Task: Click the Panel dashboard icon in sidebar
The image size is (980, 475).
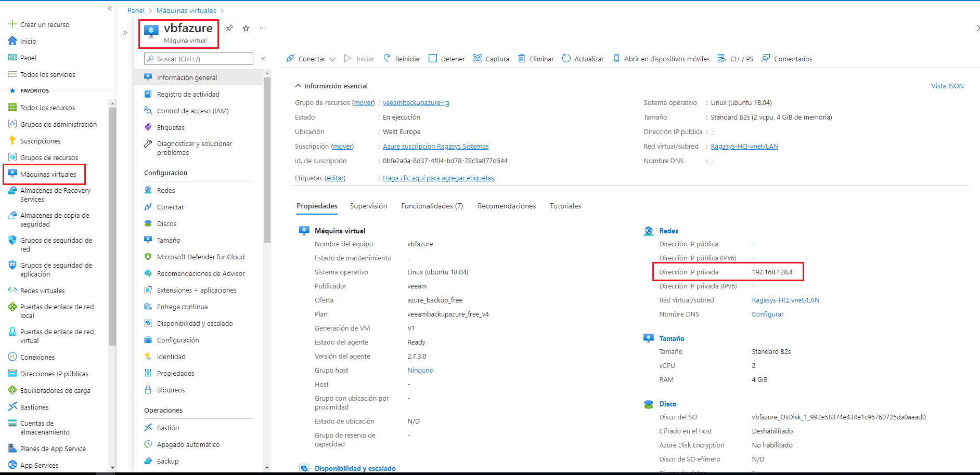Action: coord(12,57)
